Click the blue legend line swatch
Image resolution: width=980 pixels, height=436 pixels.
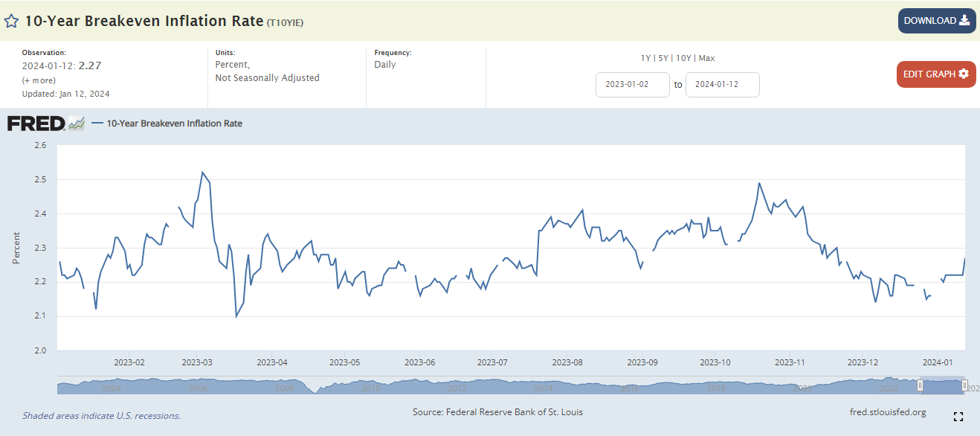(97, 124)
